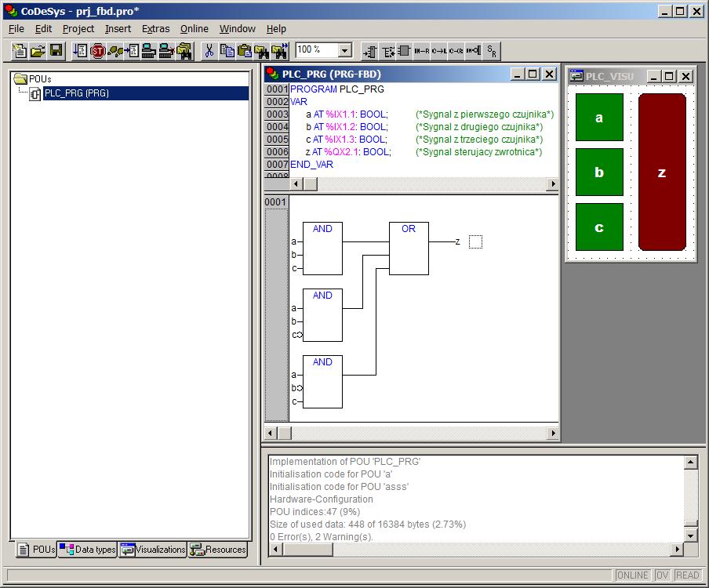Click the Toggle breakpoint toolbar icon
Screen dimensions: 709x588
point(132,51)
